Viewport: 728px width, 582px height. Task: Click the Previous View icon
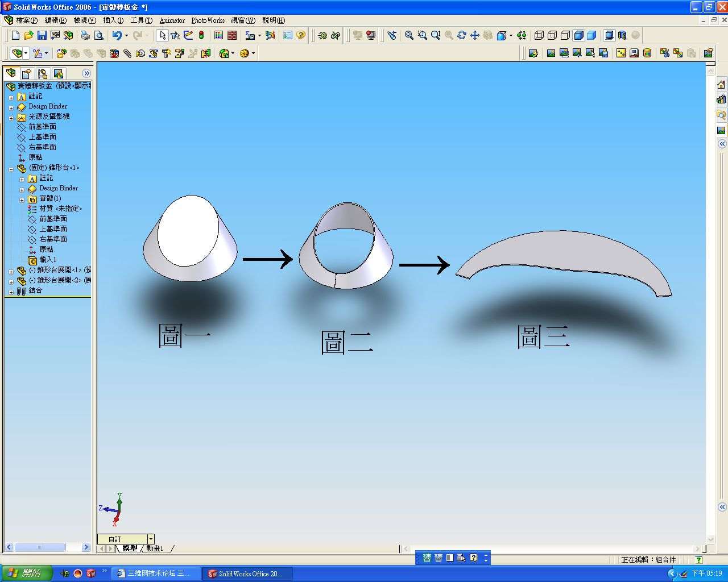392,35
